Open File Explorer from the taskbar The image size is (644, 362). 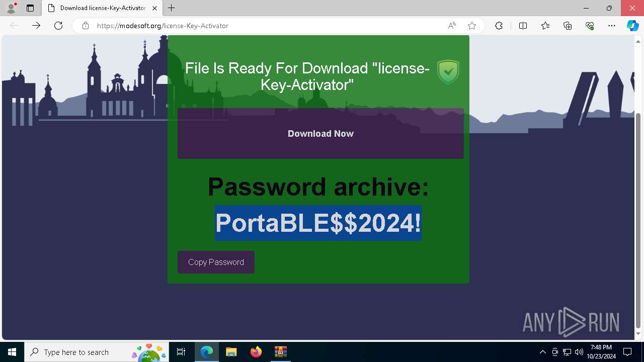click(231, 352)
